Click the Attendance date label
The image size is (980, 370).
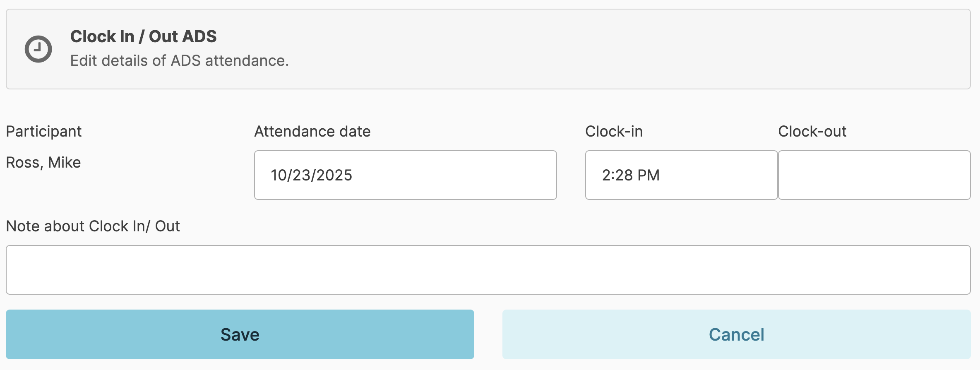[312, 132]
